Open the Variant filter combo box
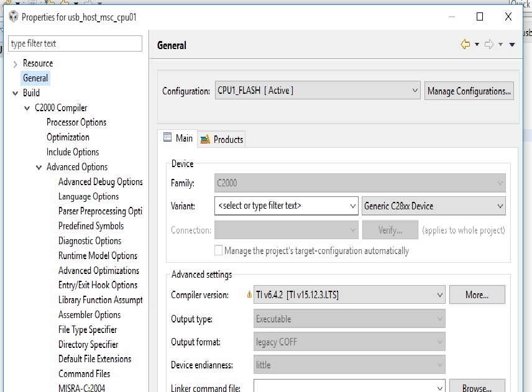The width and height of the screenshot is (532, 392). (x=287, y=206)
